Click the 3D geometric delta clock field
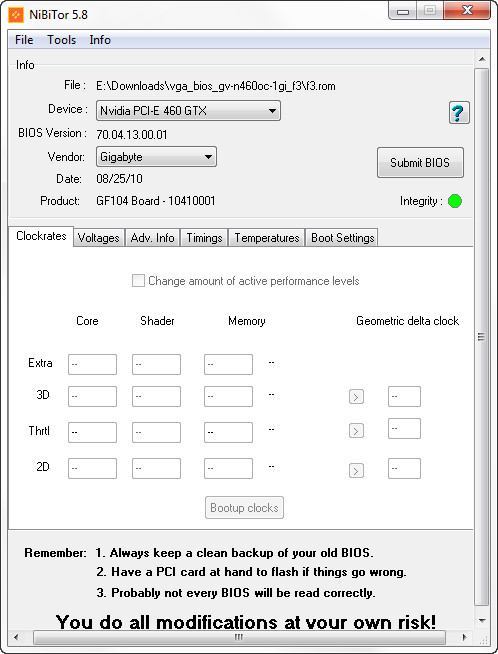This screenshot has height=654, width=498. coord(404,396)
